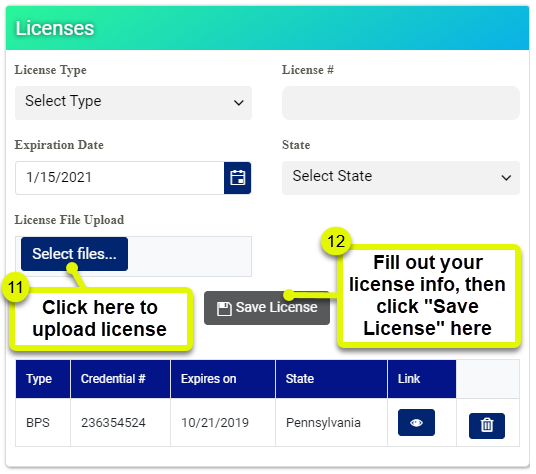Focus the License # input field

(x=401, y=103)
